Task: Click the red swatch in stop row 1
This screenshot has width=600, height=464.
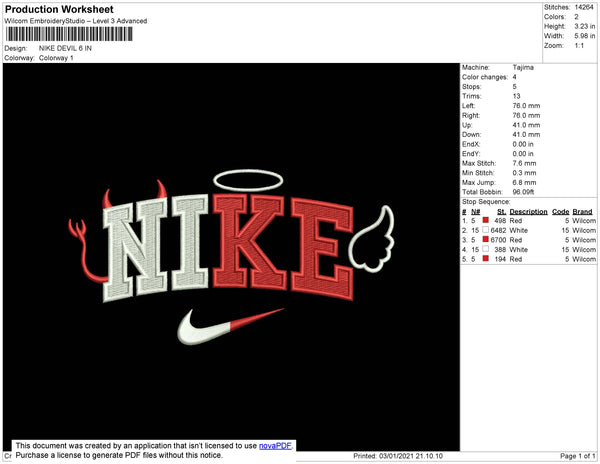Action: [486, 220]
